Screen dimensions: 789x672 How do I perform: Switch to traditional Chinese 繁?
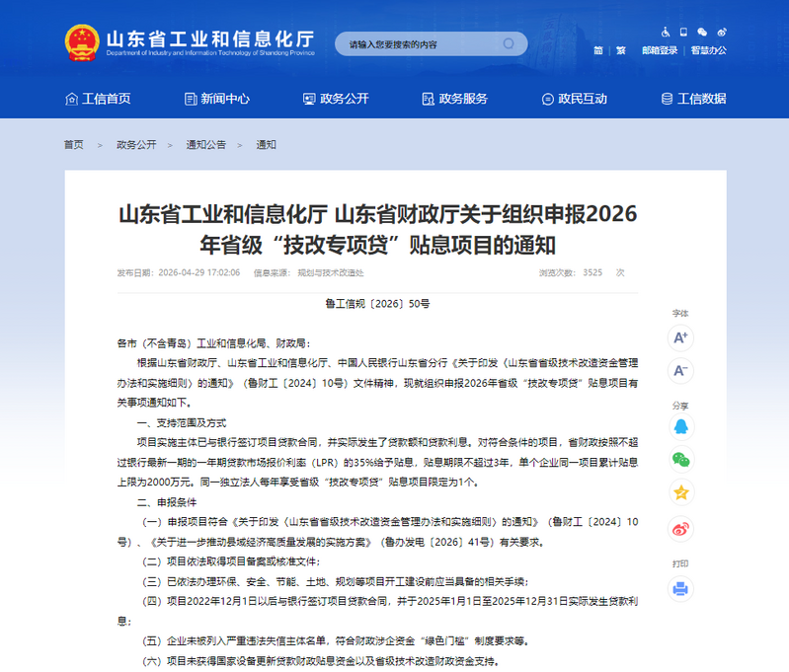[621, 50]
